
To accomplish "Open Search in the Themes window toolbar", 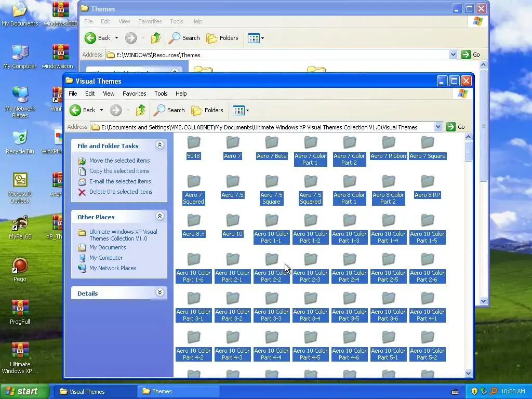I will pos(184,38).
